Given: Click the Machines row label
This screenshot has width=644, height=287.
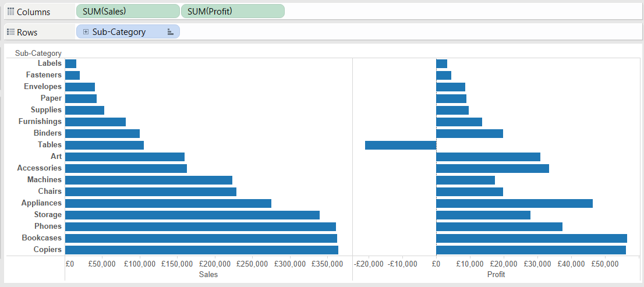Looking at the screenshot, I should click(x=44, y=179).
